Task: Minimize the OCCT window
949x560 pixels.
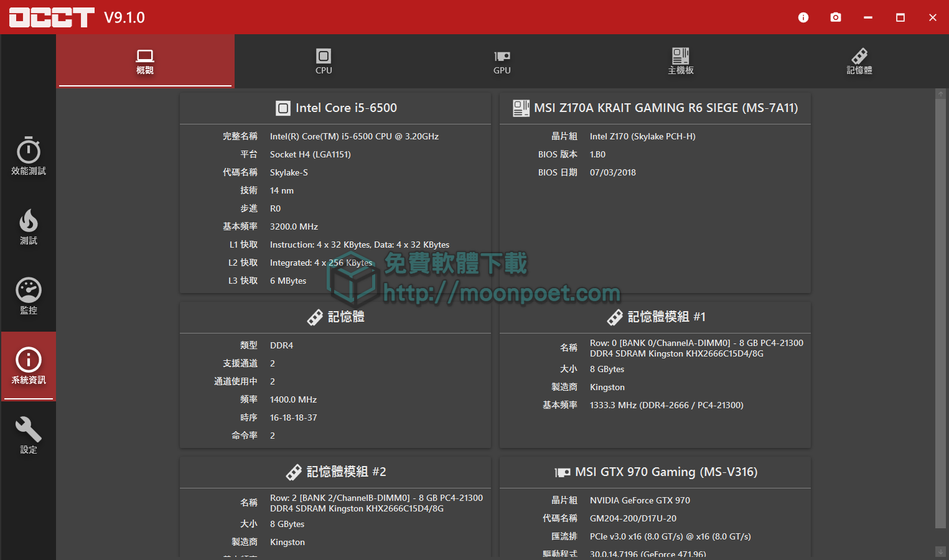Action: pos(868,17)
